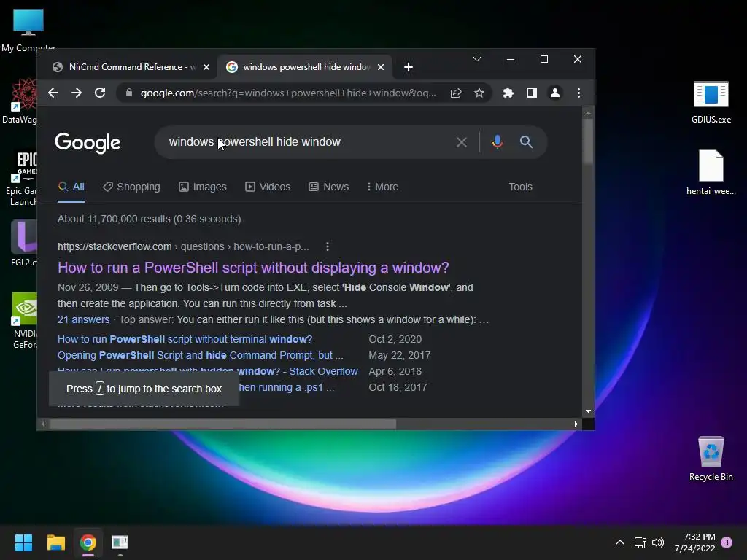The height and width of the screenshot is (560, 747).
Task: Click the scroll up arrow of the page
Action: [589, 113]
